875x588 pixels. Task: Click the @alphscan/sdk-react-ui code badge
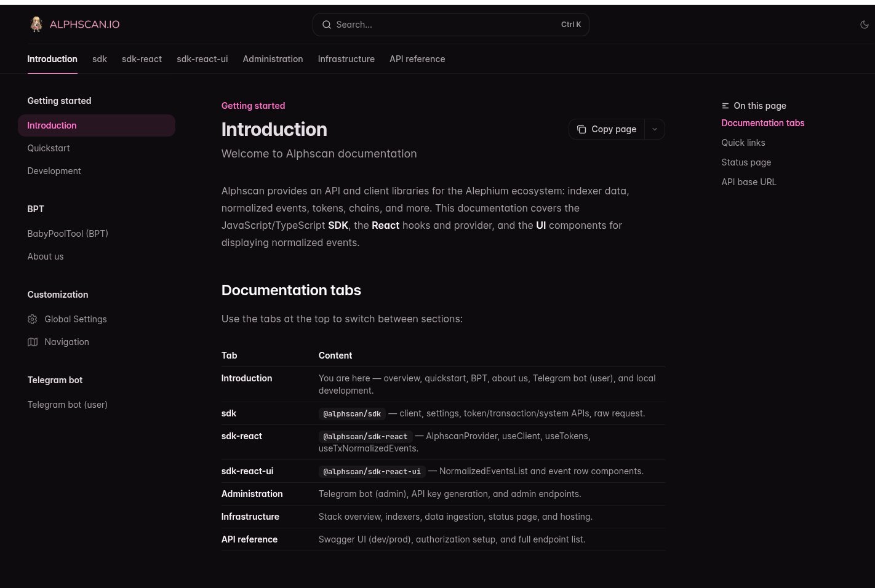coord(372,472)
